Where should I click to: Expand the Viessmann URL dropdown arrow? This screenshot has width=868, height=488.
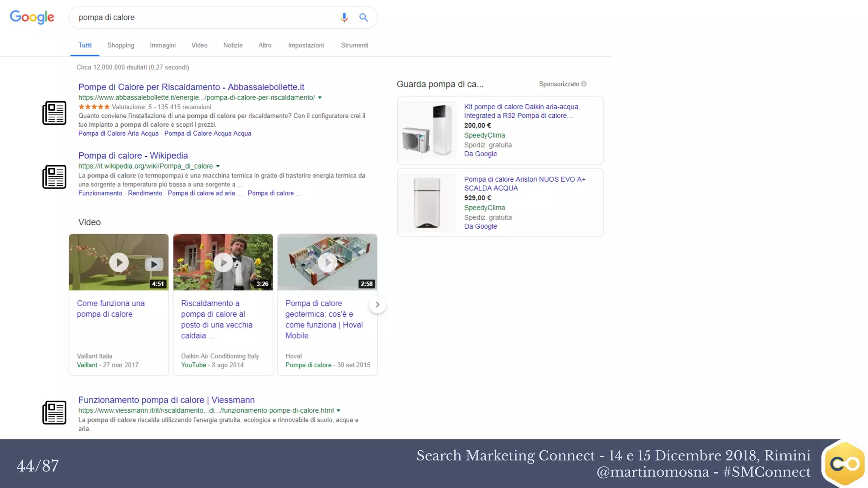(338, 410)
